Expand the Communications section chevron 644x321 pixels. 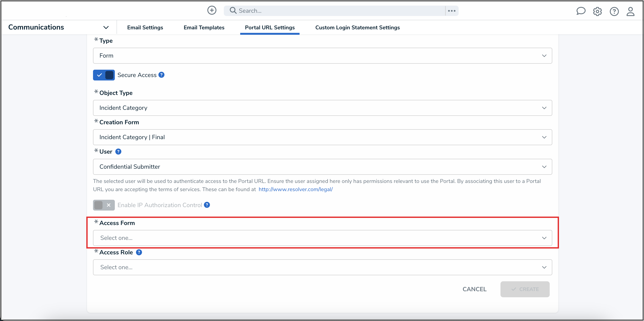pyautogui.click(x=106, y=27)
